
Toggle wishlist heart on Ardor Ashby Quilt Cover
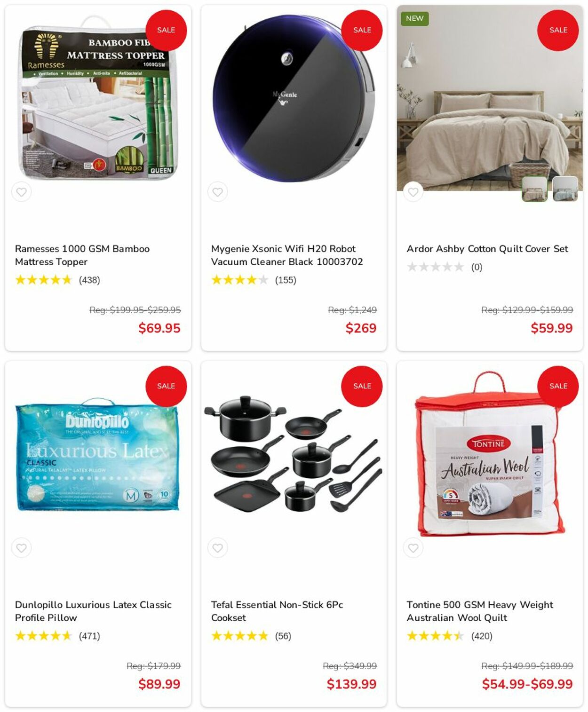413,192
